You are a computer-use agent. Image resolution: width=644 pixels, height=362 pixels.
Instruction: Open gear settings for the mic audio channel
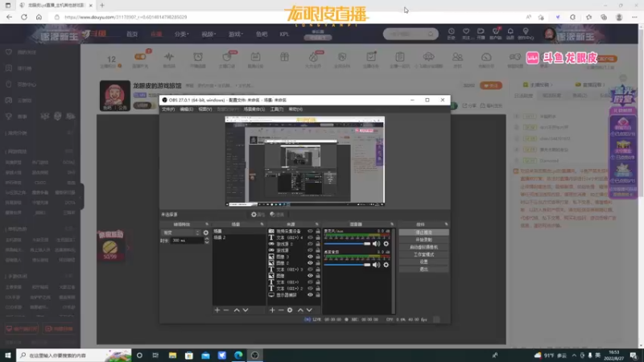point(386,244)
